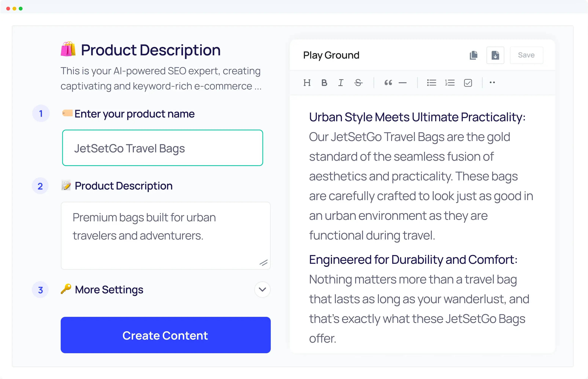Copy the generated content to clipboard
This screenshot has width=588, height=379.
click(473, 55)
